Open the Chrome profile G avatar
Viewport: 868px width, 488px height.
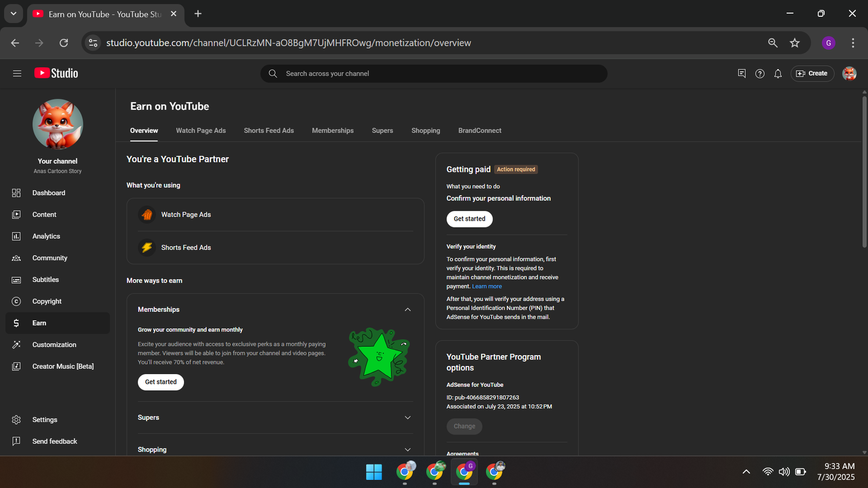(828, 43)
